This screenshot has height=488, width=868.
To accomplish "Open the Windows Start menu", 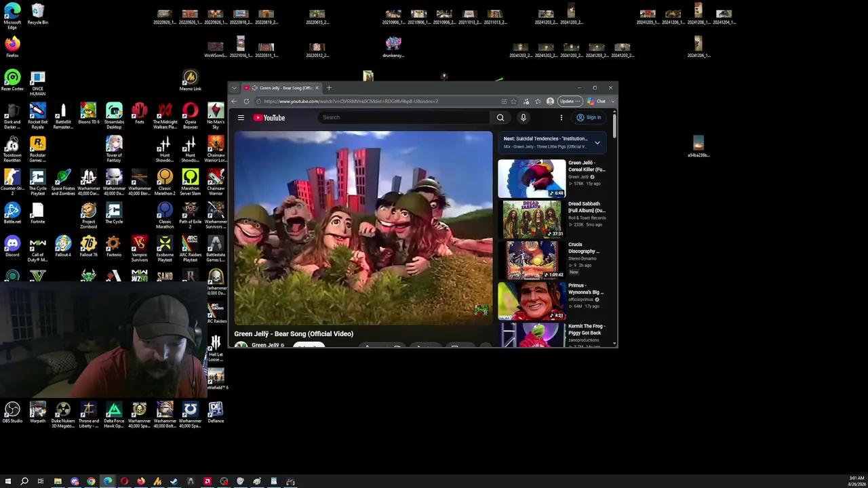I will pos(8,481).
